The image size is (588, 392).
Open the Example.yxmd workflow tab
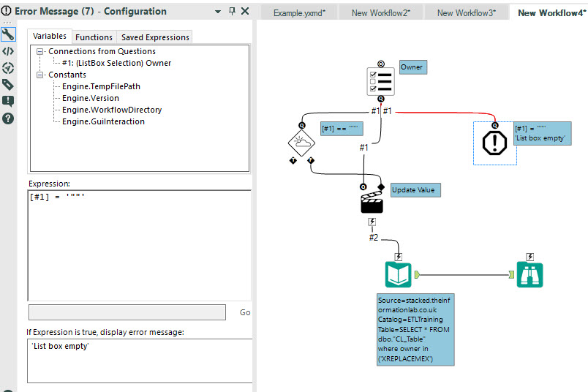coord(299,13)
